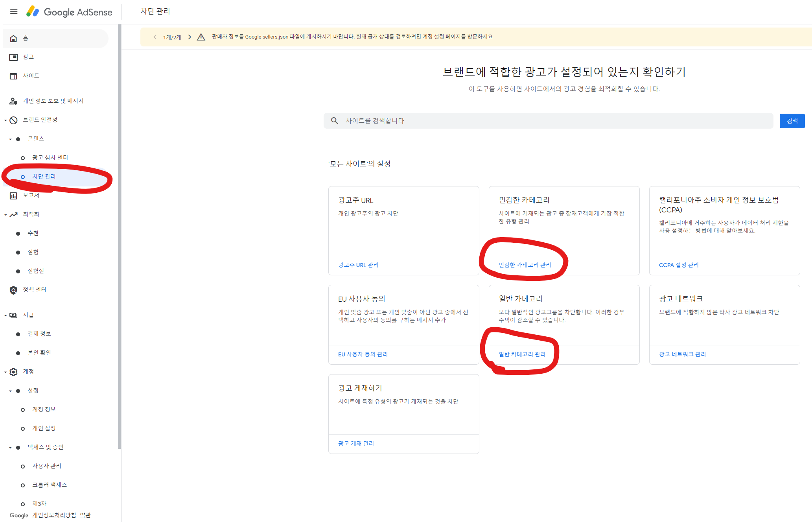Image resolution: width=812 pixels, height=522 pixels.
Task: Click the Policy center shield icon
Action: click(x=13, y=290)
